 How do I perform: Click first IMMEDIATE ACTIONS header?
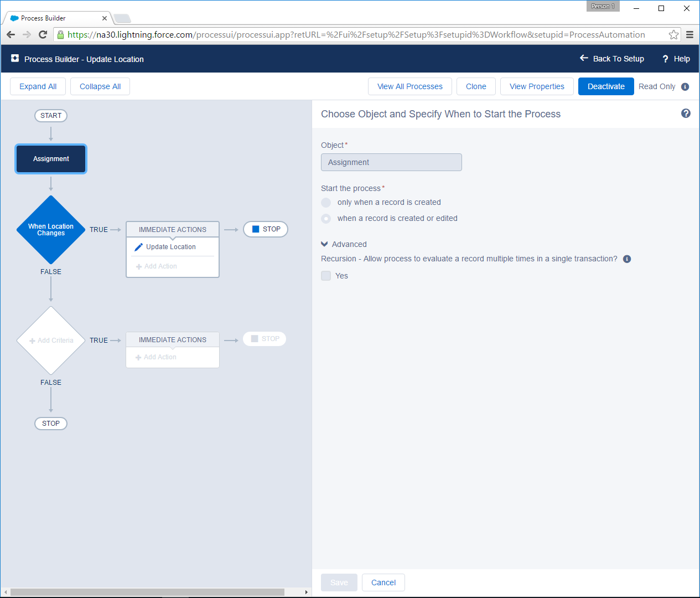173,230
